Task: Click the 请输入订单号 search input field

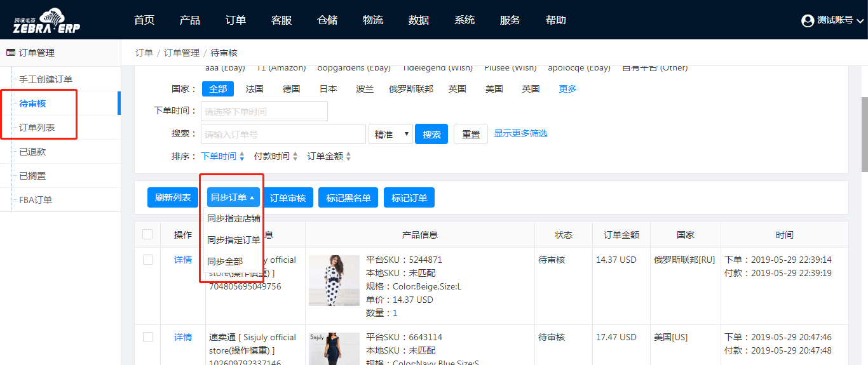Action: 283,134
